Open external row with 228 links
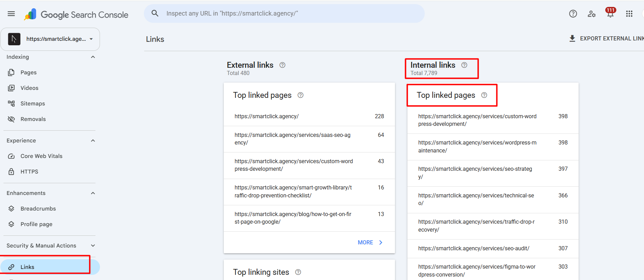This screenshot has width=644, height=280. point(309,116)
